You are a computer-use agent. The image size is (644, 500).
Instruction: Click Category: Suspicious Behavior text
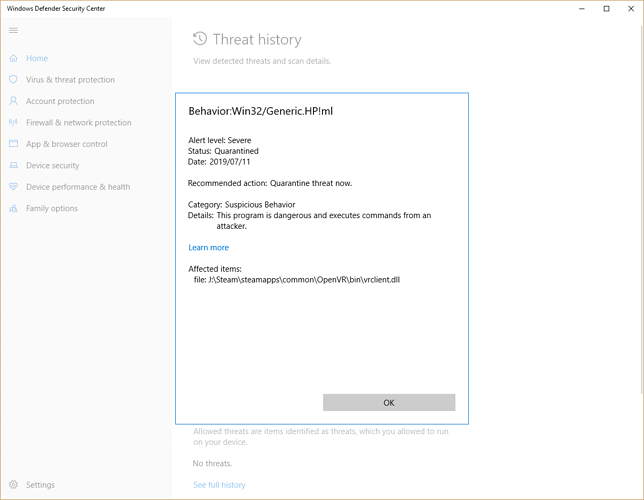(242, 205)
